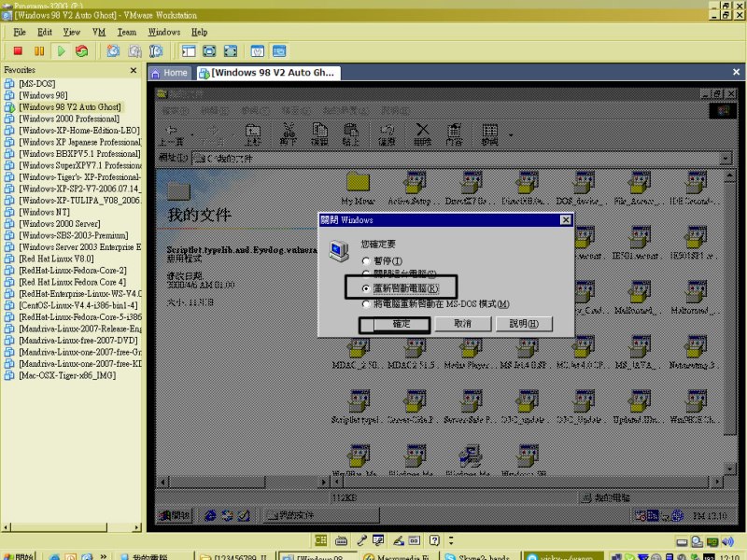Confirm the shutdown dialog with 確定
The image size is (747, 560).
tap(402, 324)
